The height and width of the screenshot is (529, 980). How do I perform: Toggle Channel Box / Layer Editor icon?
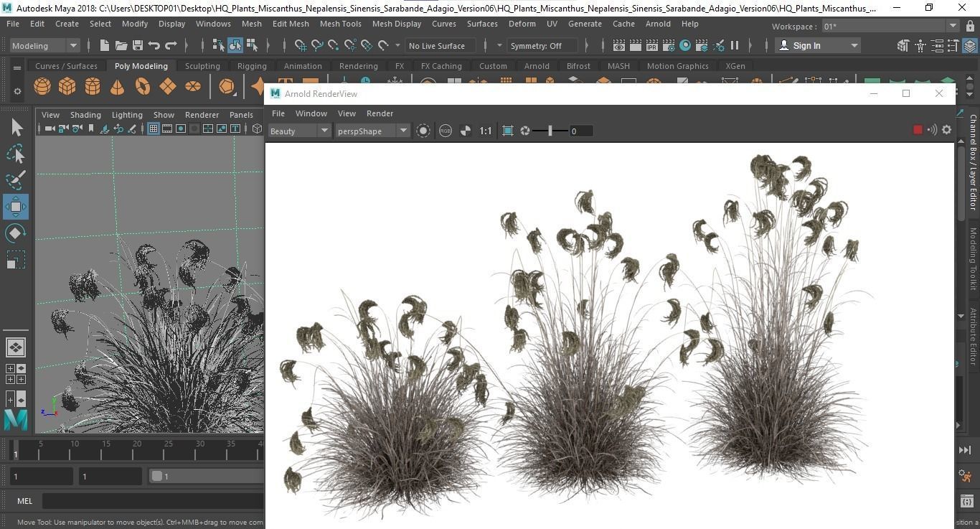point(969,45)
